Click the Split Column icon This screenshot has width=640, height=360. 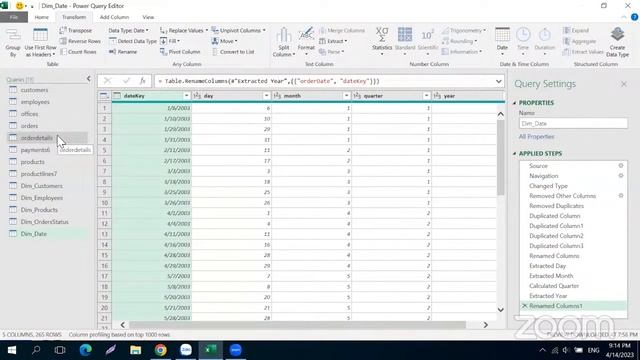[284, 42]
